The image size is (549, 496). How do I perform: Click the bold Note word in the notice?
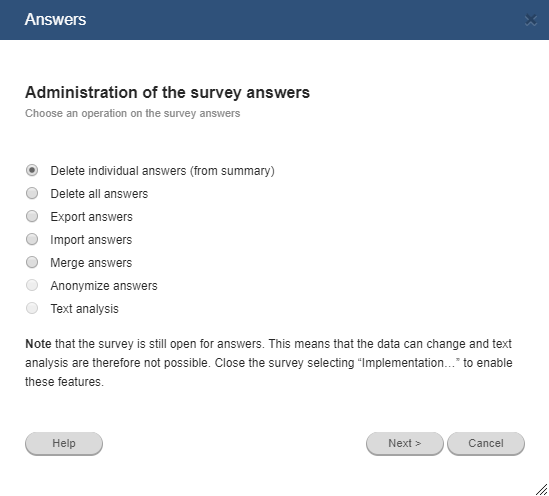(38, 344)
